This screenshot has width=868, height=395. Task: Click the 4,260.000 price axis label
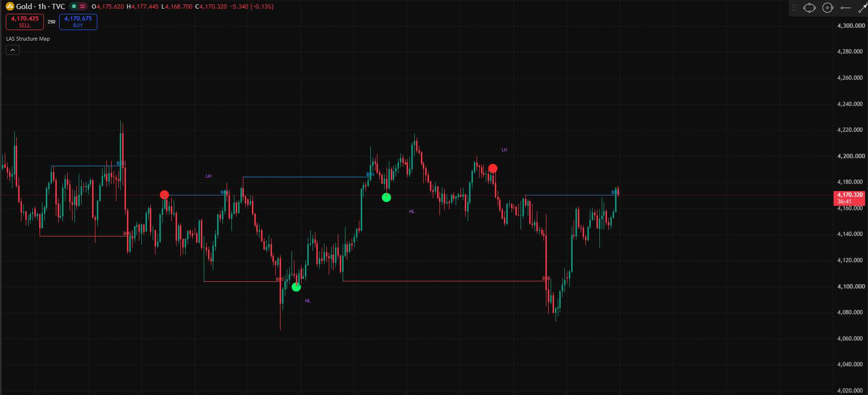tap(851, 77)
